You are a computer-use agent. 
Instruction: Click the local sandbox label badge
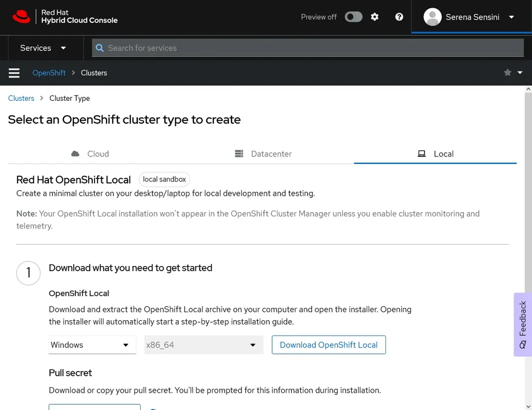164,179
